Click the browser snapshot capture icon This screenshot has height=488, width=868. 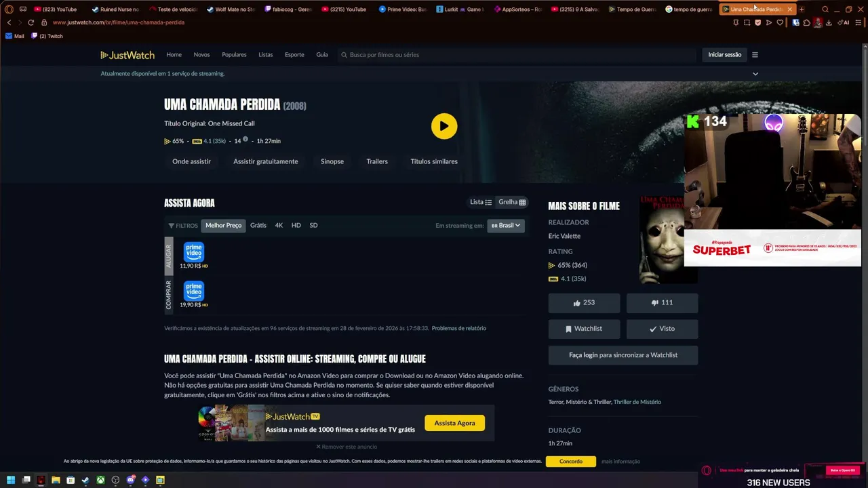(x=747, y=22)
